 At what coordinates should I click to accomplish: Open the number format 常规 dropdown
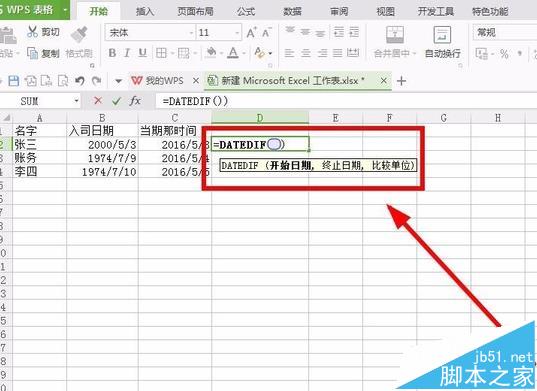pyautogui.click(x=505, y=33)
